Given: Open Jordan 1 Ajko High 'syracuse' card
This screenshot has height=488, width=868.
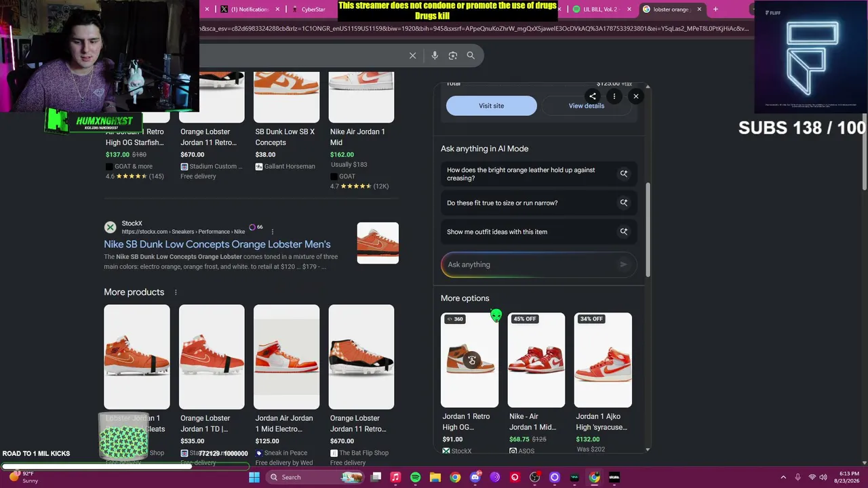Looking at the screenshot, I should tap(603, 383).
